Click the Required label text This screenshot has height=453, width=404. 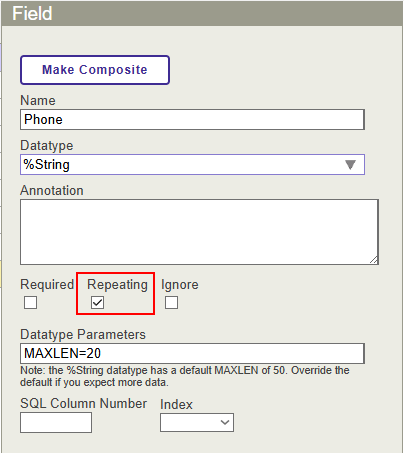click(47, 284)
